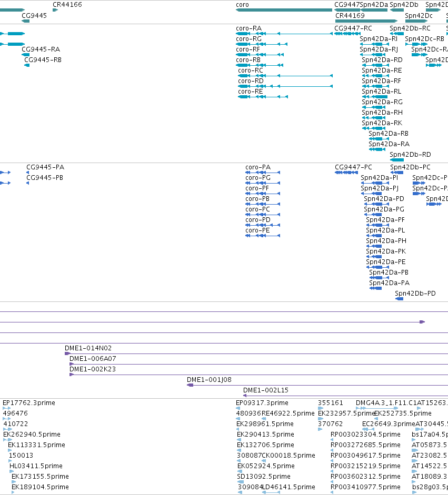448x495 pixels.
Task: Click protein coro-PA
Action: 258,167
